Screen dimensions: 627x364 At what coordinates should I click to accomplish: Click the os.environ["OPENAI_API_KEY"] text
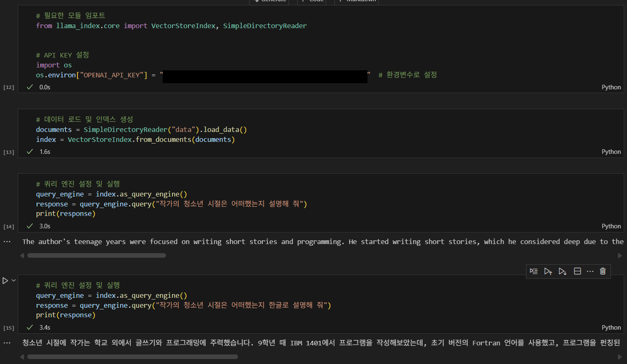click(91, 75)
